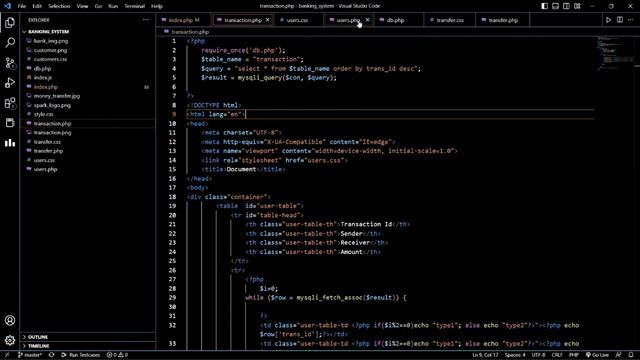
Task: Change the PHP language mode
Action: pyautogui.click(x=573, y=355)
